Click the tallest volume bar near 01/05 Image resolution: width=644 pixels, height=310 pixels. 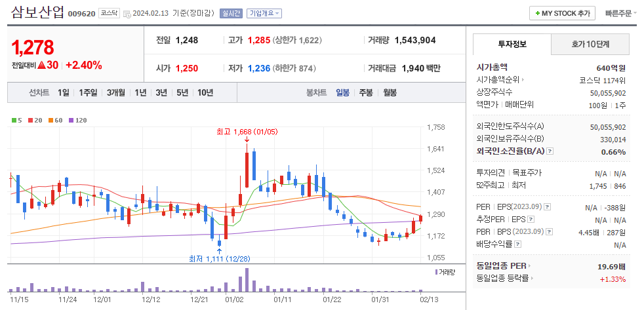pos(247,280)
